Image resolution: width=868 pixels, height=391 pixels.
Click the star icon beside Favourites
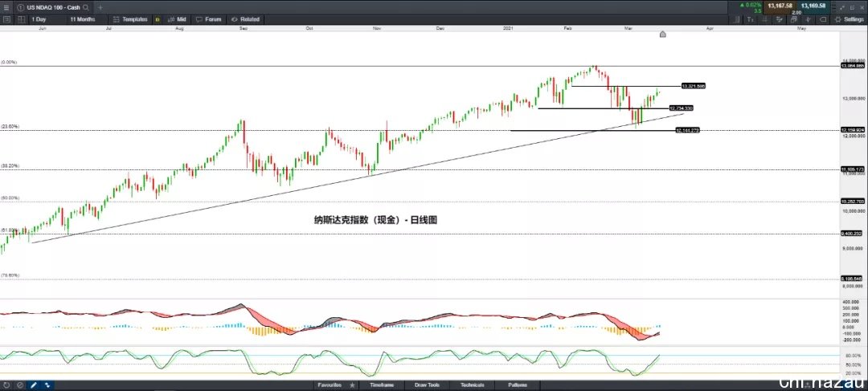point(352,385)
